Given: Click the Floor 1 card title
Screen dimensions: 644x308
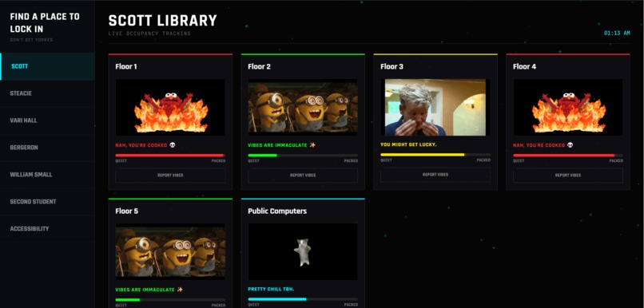Looking at the screenshot, I should (x=126, y=66).
